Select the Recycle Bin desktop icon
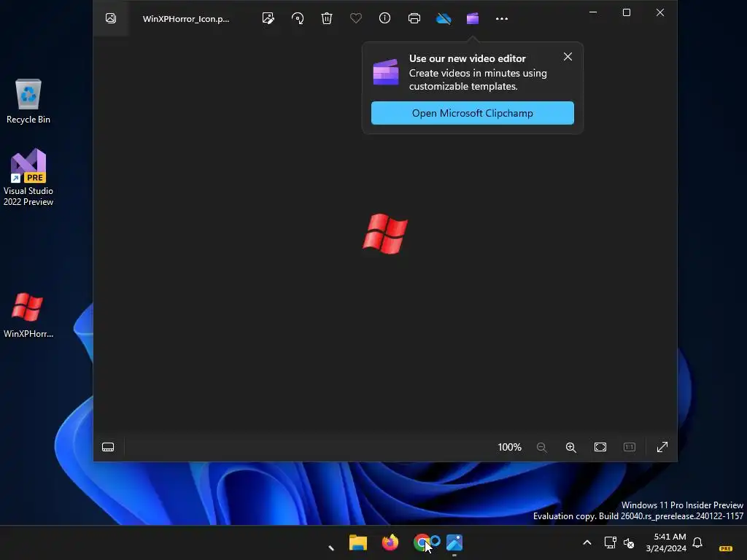 click(28, 101)
